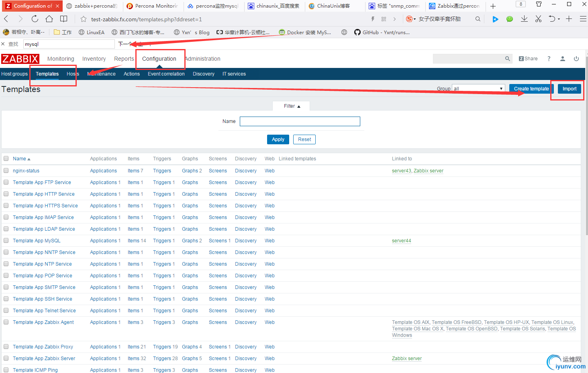
Task: Click the undo closed tab icon
Action: [552, 19]
